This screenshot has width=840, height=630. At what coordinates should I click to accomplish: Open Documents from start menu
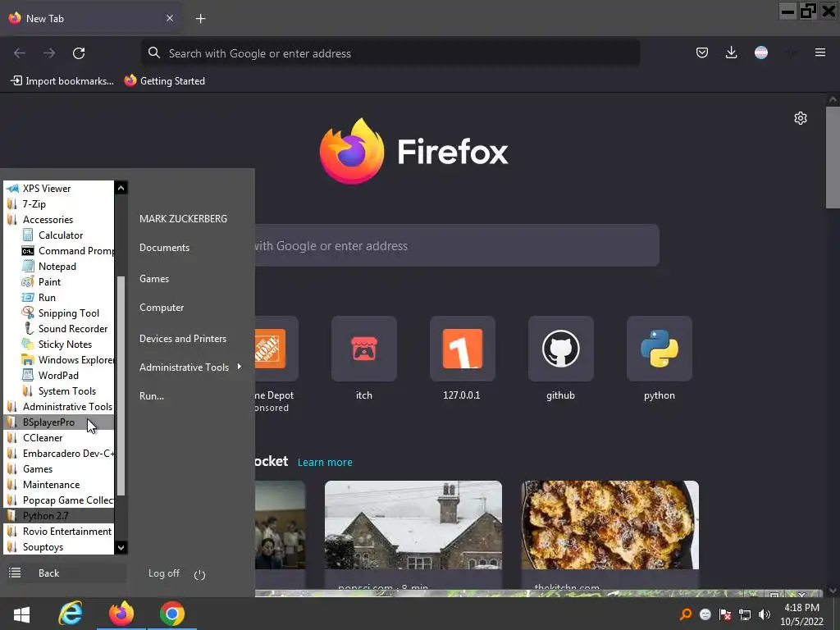point(164,248)
